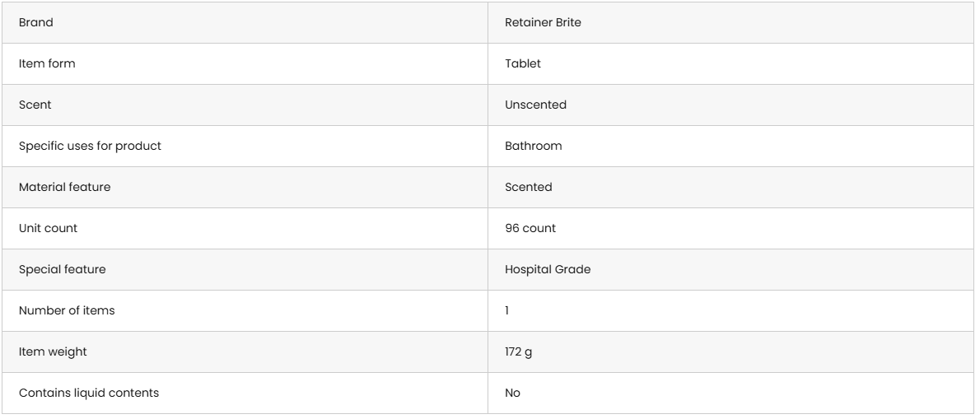The height and width of the screenshot is (419, 980).
Task: Click the Material feature label
Action: coord(64,188)
